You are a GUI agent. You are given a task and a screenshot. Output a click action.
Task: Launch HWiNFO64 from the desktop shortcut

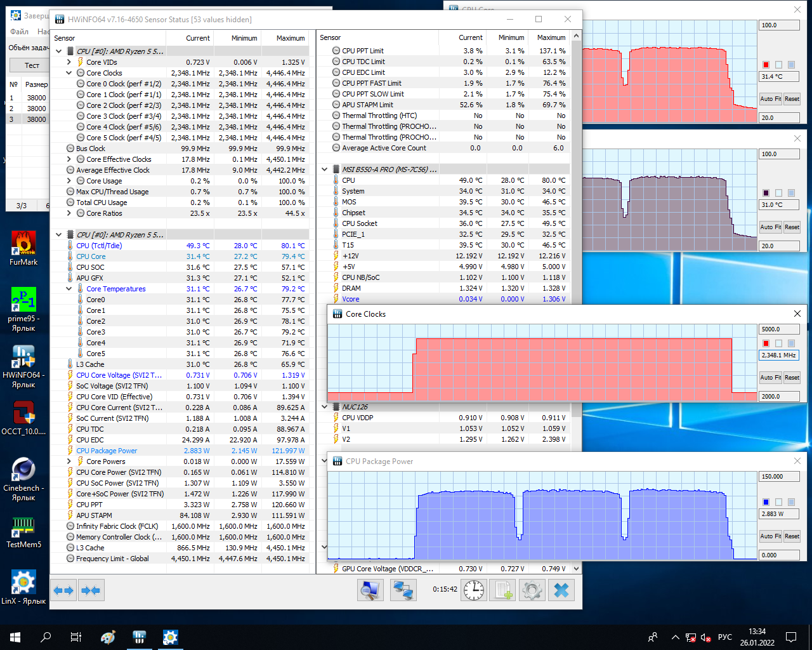23,366
